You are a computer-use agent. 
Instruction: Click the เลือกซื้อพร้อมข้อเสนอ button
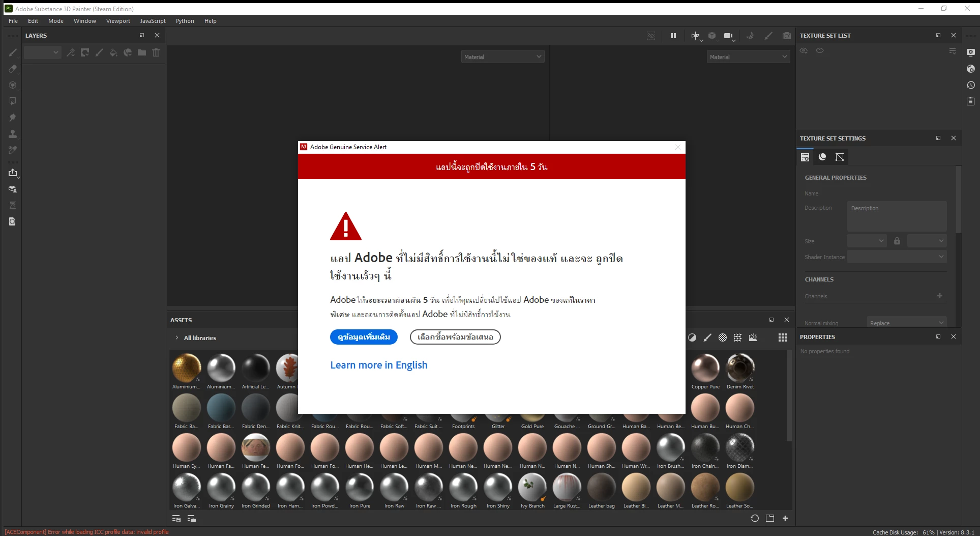coord(455,337)
